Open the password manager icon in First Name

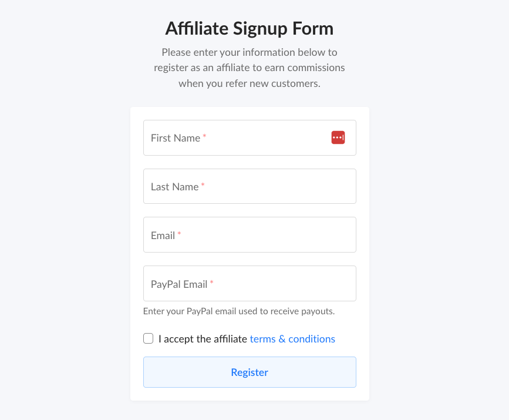[x=338, y=137]
